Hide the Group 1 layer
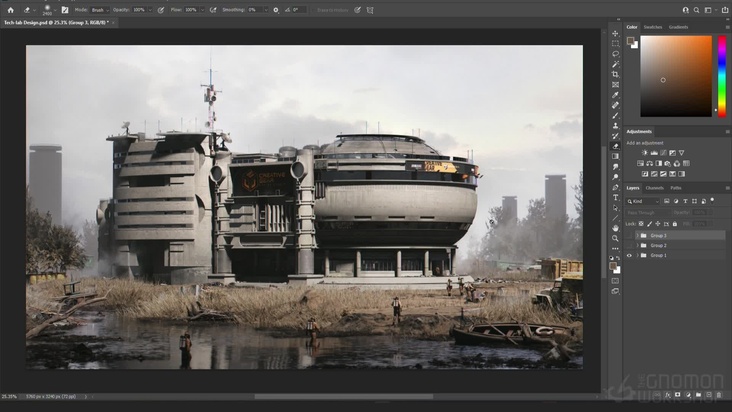This screenshot has height=412, width=732. pyautogui.click(x=629, y=255)
